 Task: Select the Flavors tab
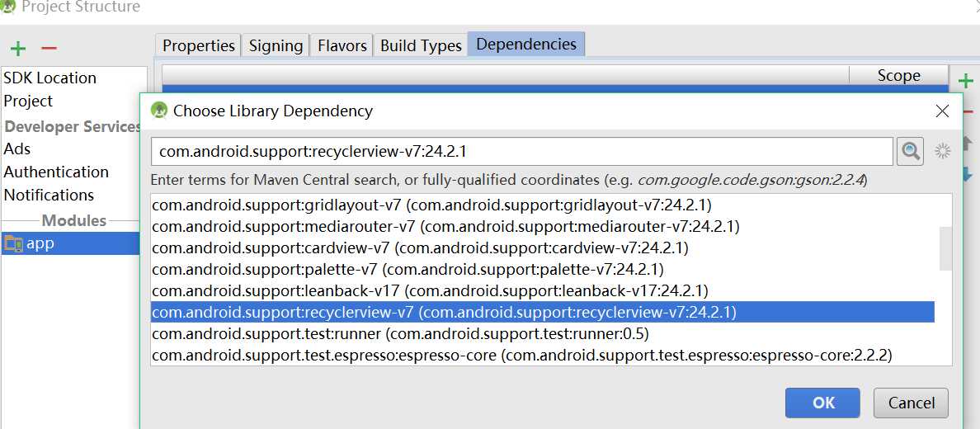tap(342, 45)
